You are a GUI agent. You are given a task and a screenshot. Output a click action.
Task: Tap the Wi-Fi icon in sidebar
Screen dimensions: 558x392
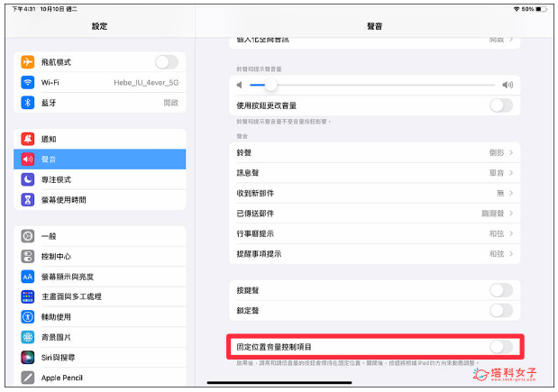28,82
